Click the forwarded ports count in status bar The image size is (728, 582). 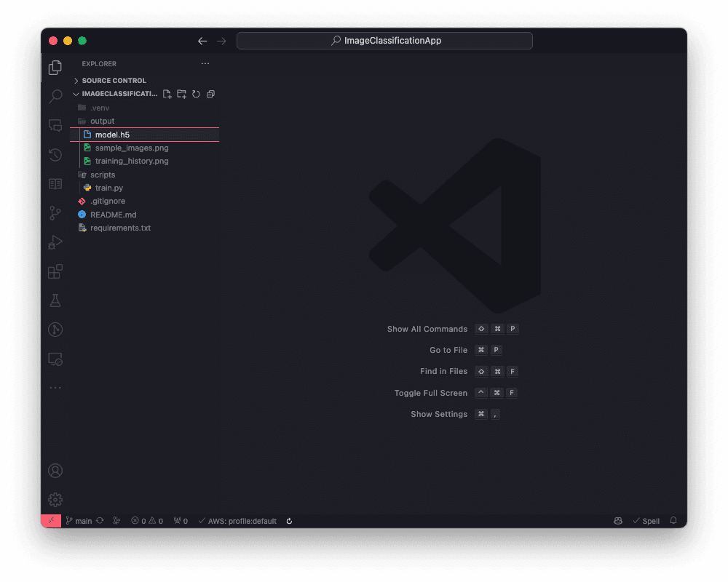[x=181, y=521]
